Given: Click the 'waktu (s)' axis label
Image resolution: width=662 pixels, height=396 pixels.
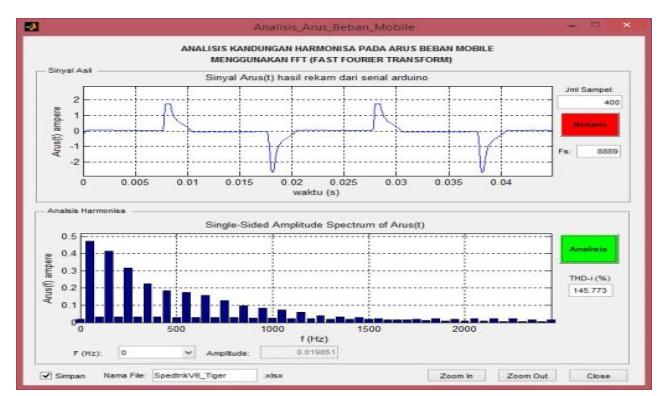Looking at the screenshot, I should point(316,193).
